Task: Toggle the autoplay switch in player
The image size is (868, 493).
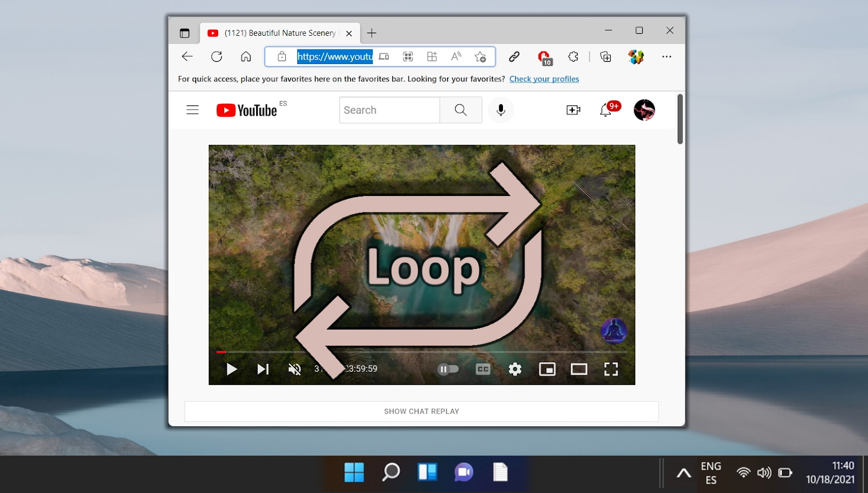Action: pos(448,369)
